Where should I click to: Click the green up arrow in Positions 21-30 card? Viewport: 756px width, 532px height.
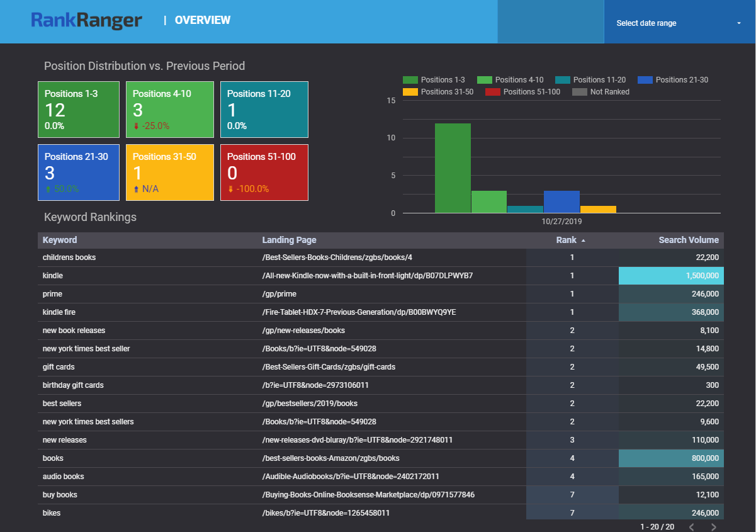point(48,189)
